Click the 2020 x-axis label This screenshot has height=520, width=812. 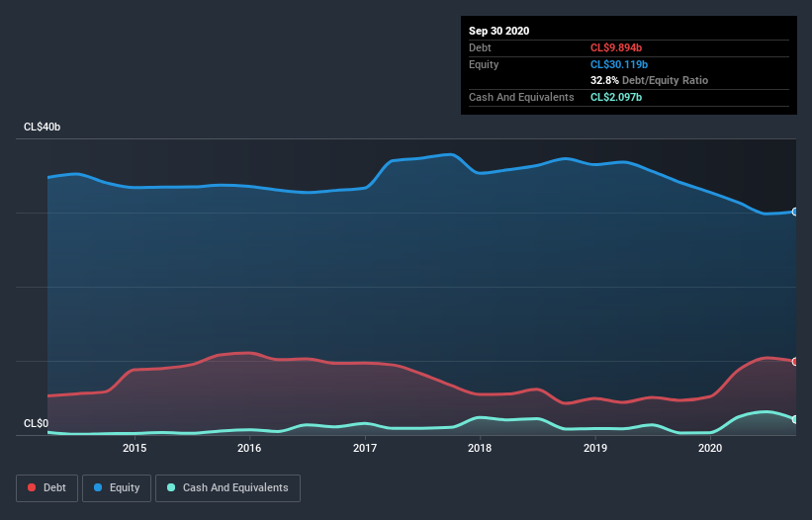point(710,448)
